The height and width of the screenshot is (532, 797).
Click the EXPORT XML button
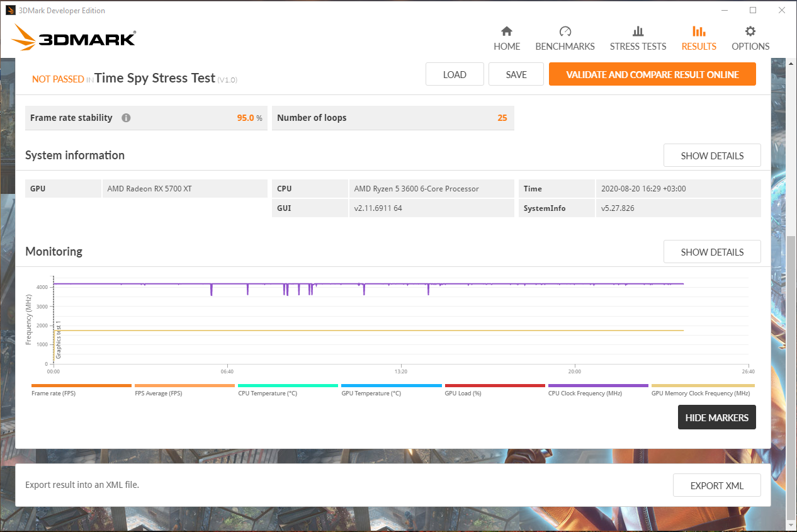(717, 485)
